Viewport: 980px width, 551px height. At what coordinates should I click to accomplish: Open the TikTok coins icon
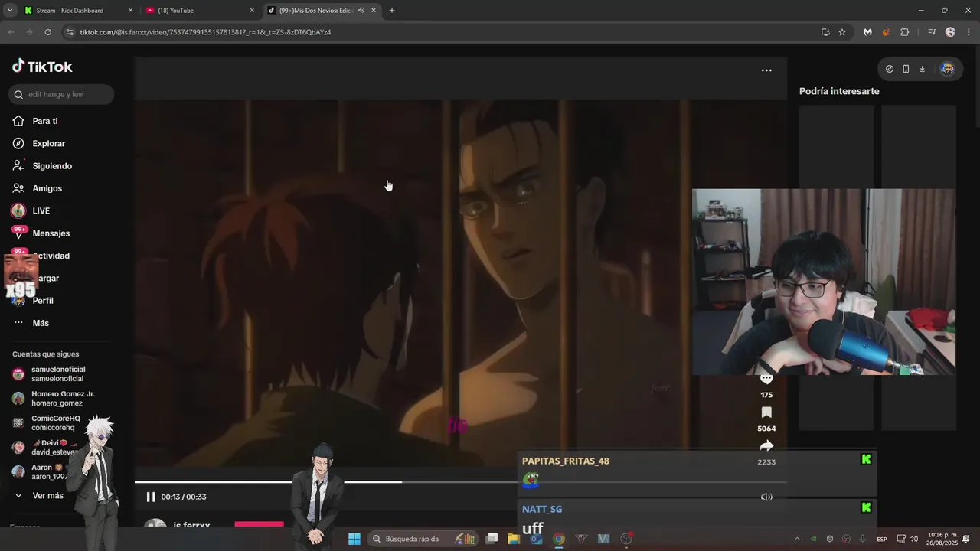click(890, 69)
